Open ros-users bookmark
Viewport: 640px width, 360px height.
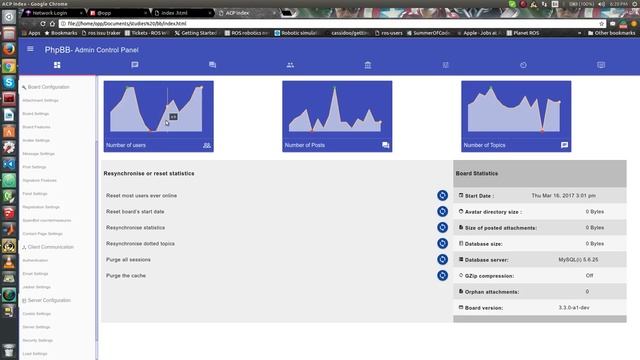coord(389,33)
